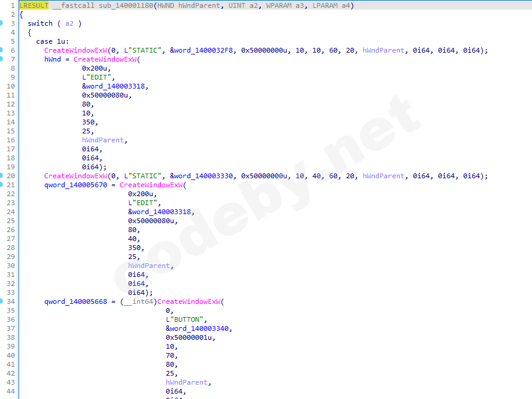Toggle breakpoint dot beside line 34
532x399 pixels.
pyautogui.click(x=1, y=301)
